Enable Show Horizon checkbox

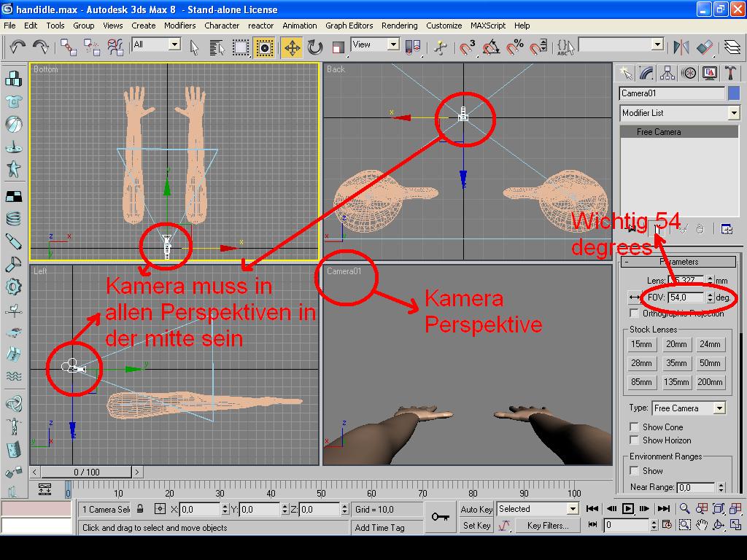click(634, 440)
